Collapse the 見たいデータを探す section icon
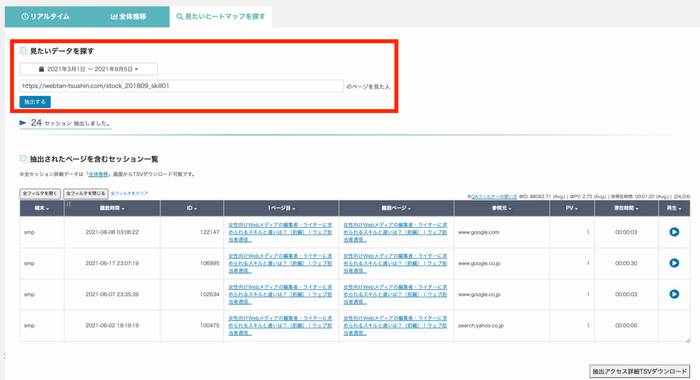The width and height of the screenshot is (700, 380). [23, 50]
